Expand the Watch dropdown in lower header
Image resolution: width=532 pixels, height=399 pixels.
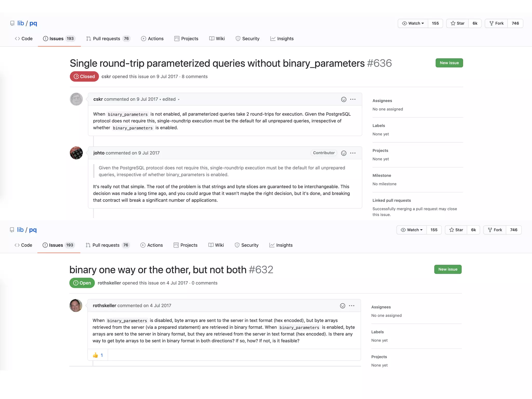[x=412, y=230]
